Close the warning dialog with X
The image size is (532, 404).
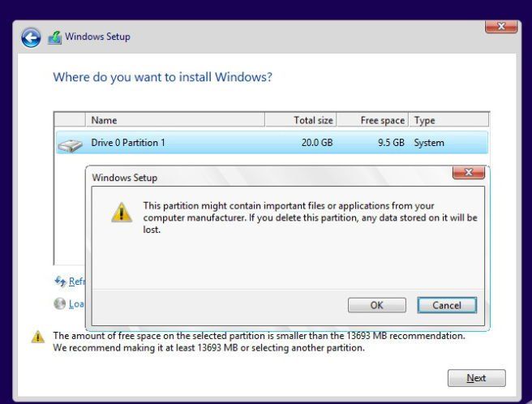(x=469, y=172)
